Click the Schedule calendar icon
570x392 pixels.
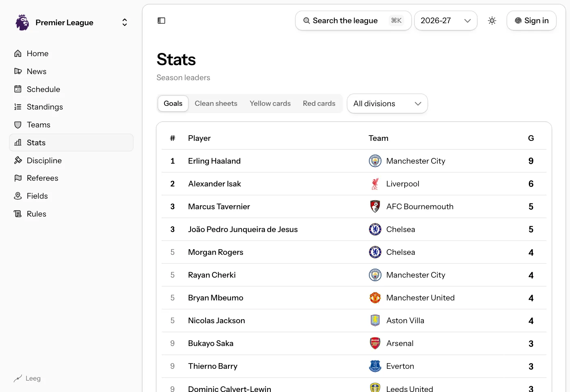(x=18, y=89)
